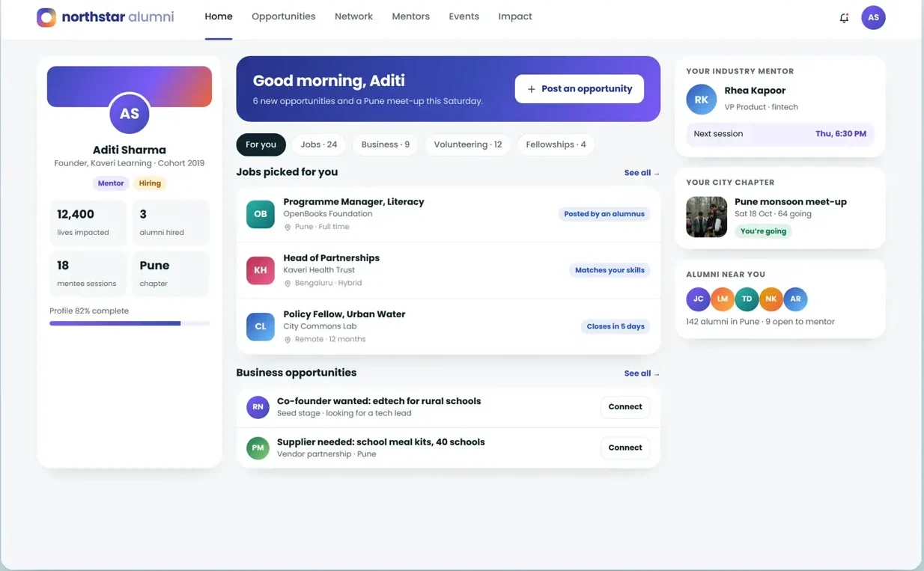Open Head of Partnerships job title
This screenshot has height=571, width=924.
click(x=331, y=257)
